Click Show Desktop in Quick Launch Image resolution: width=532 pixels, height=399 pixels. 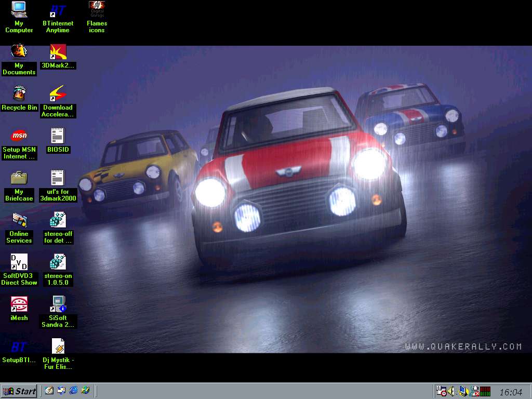pyautogui.click(x=49, y=391)
